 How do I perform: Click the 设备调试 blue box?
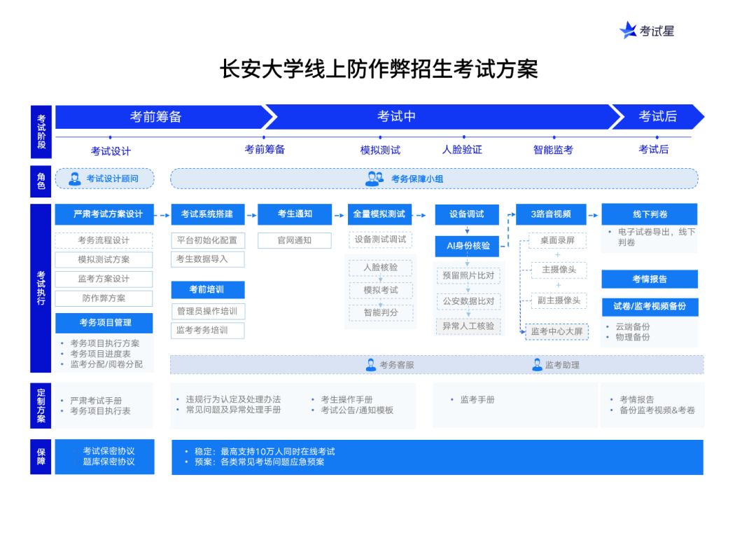pyautogui.click(x=467, y=214)
